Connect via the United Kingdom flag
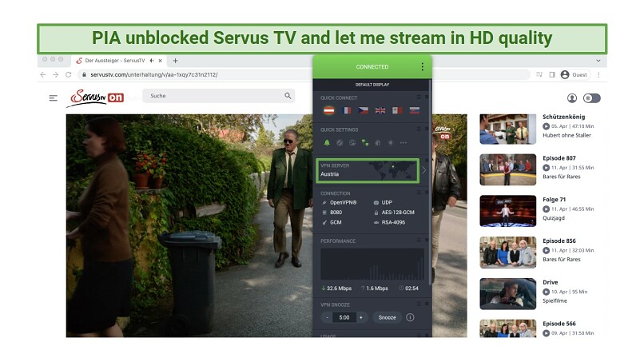 380,110
